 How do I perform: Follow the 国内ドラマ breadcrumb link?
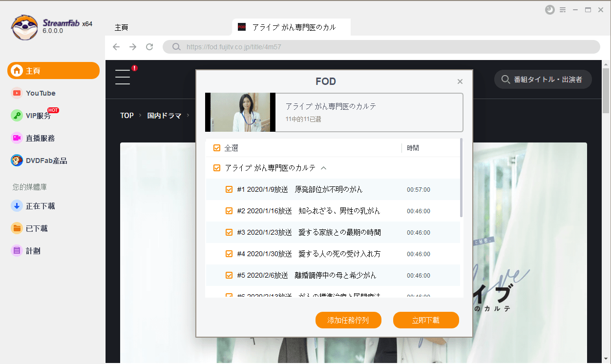click(164, 116)
